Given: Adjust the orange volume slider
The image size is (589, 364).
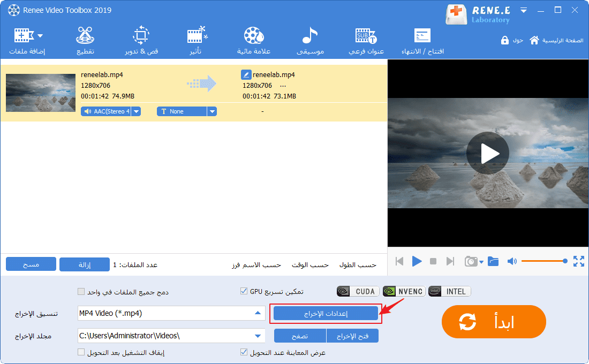Looking at the screenshot, I should coord(545,261).
